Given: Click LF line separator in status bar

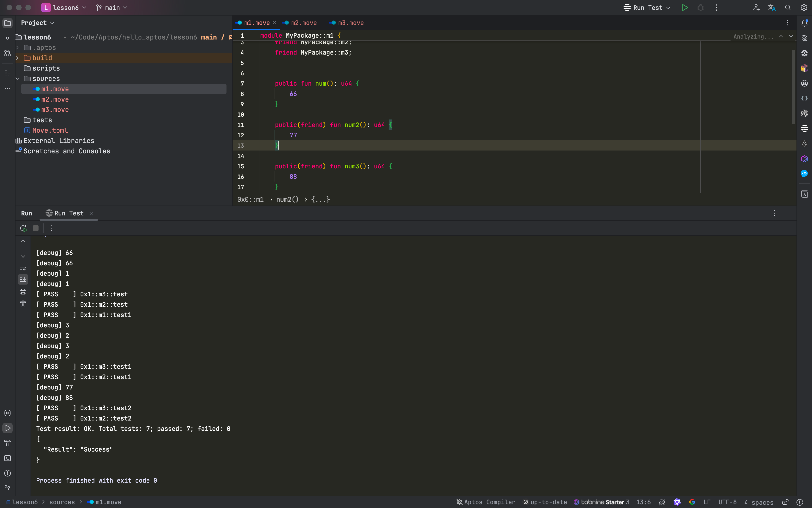Looking at the screenshot, I should pyautogui.click(x=707, y=502).
